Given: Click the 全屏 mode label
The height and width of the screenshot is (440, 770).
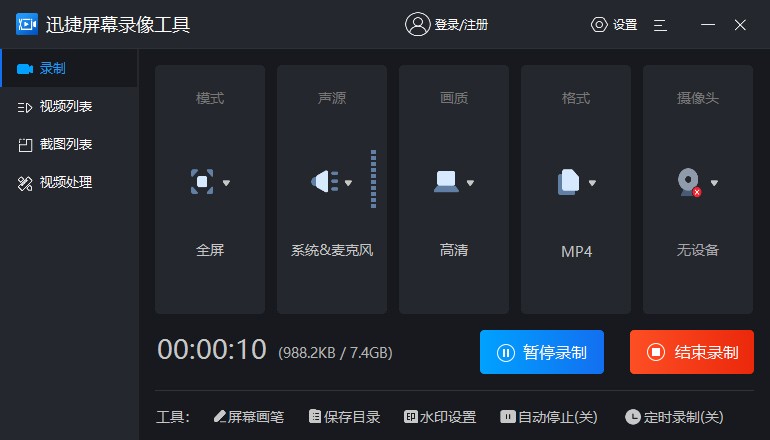Looking at the screenshot, I should [210, 250].
